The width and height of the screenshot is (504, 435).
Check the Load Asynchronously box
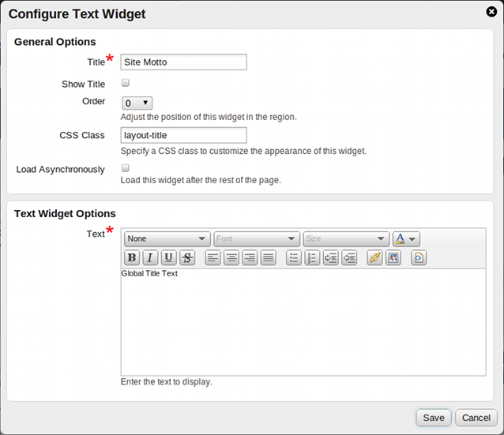pyautogui.click(x=125, y=168)
